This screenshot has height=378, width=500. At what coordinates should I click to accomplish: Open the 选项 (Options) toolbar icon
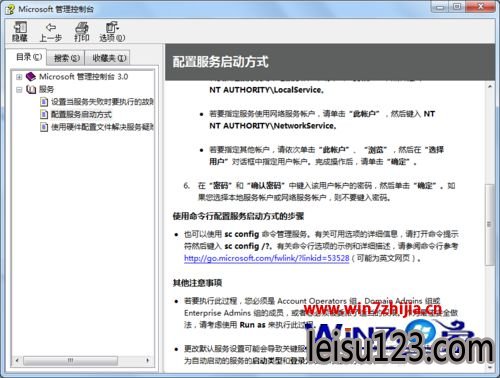(112, 27)
